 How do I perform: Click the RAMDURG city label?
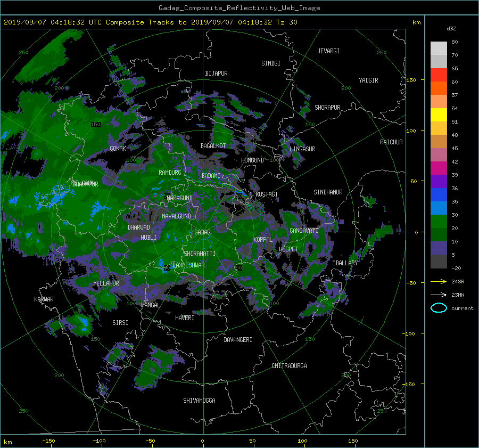(170, 173)
